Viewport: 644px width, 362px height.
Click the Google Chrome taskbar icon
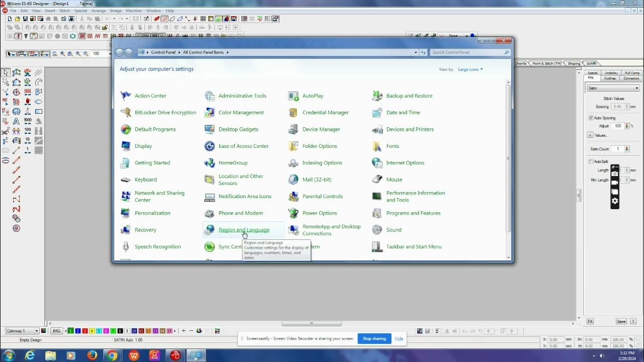[112, 355]
